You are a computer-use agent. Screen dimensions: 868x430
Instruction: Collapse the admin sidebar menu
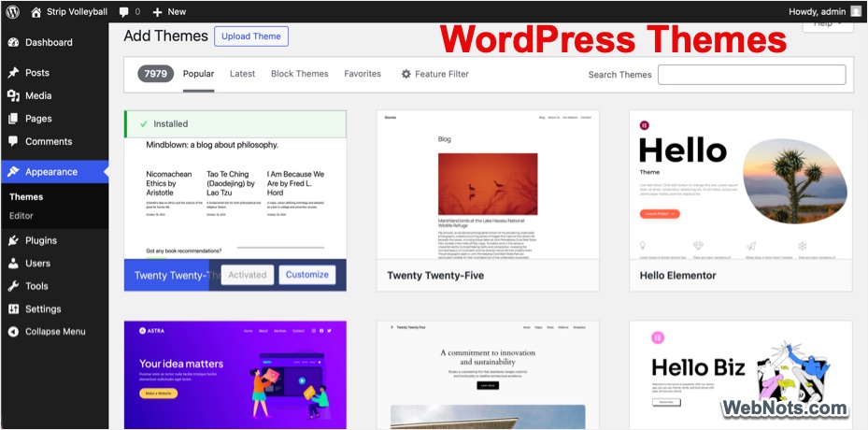[54, 332]
